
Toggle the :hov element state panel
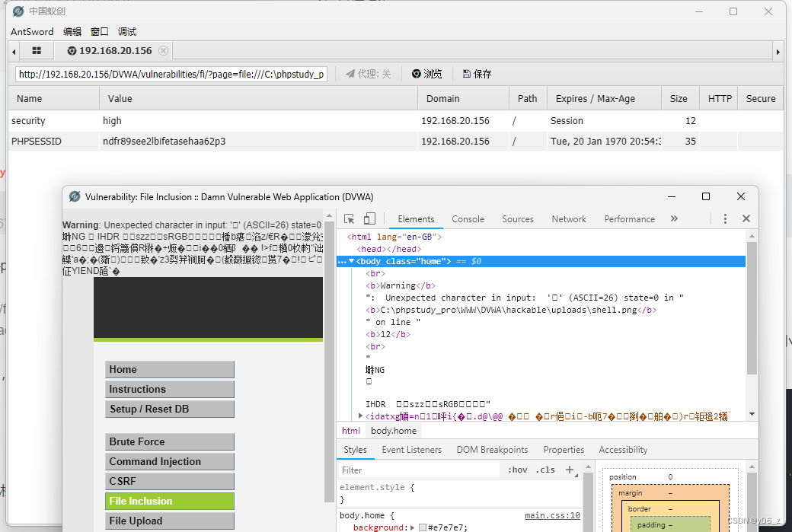pos(517,470)
